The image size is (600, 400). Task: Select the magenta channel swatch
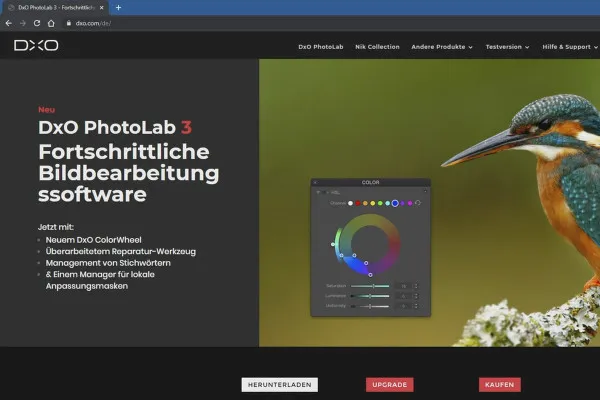click(x=410, y=203)
